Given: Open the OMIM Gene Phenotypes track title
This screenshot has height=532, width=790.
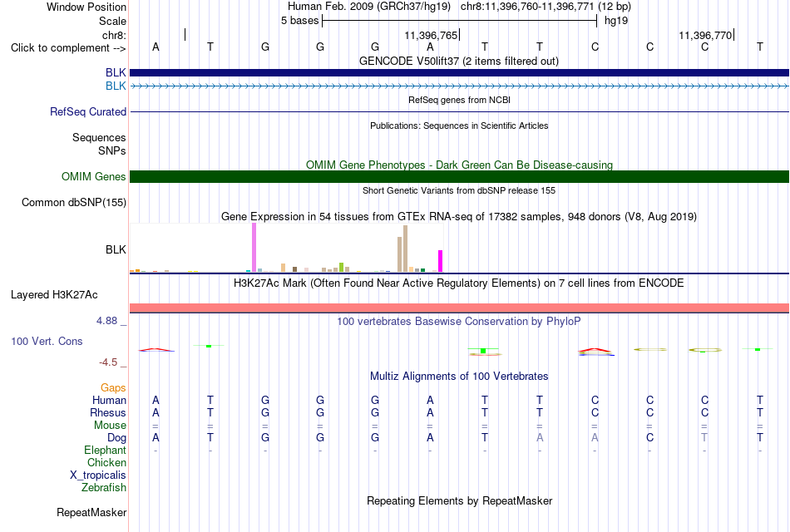Looking at the screenshot, I should [x=459, y=165].
